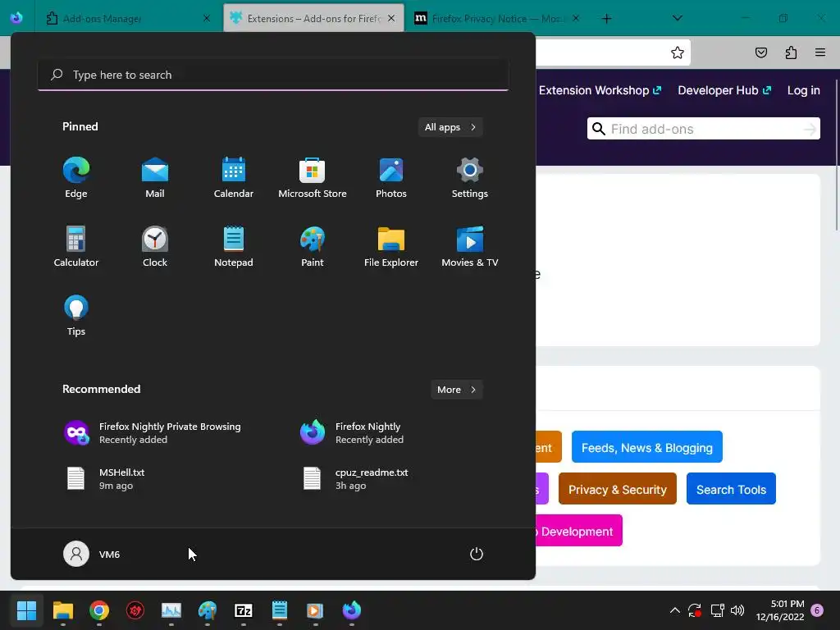Open volume control in system tray

tap(737, 610)
